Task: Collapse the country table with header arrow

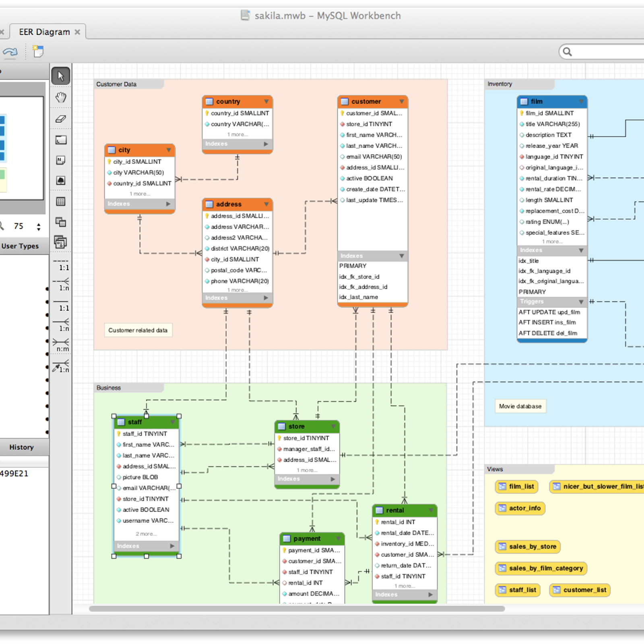Action: [x=266, y=101]
